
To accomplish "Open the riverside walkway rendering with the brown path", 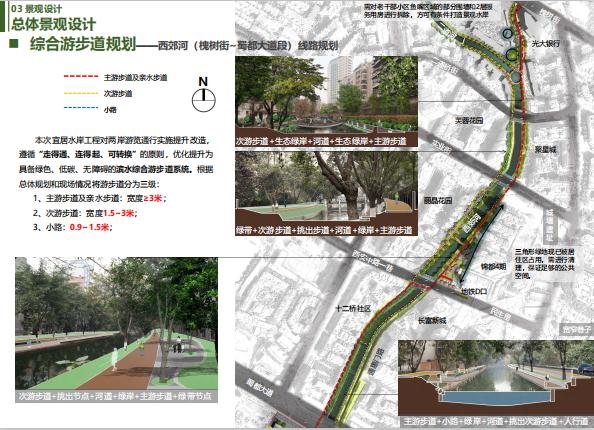I will pos(116,330).
